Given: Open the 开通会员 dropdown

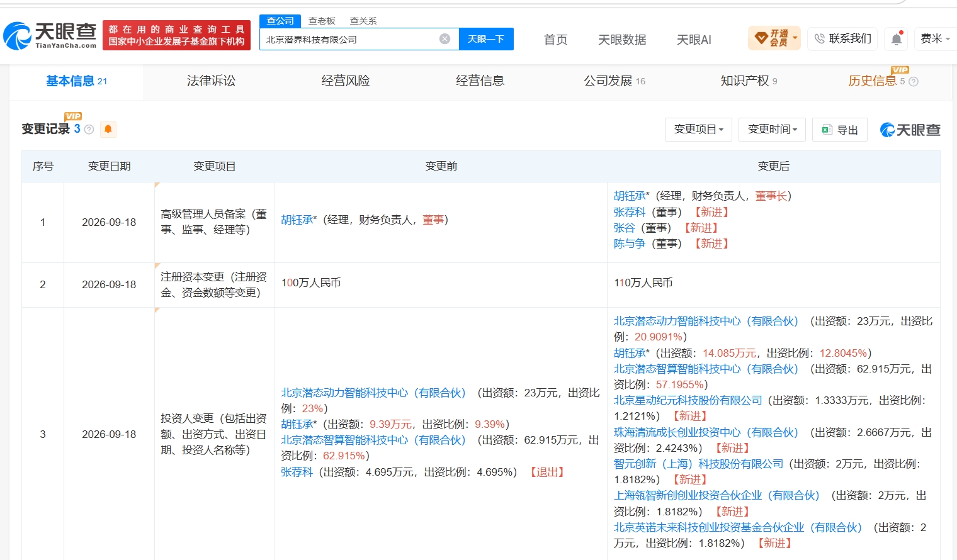Looking at the screenshot, I should coord(774,38).
